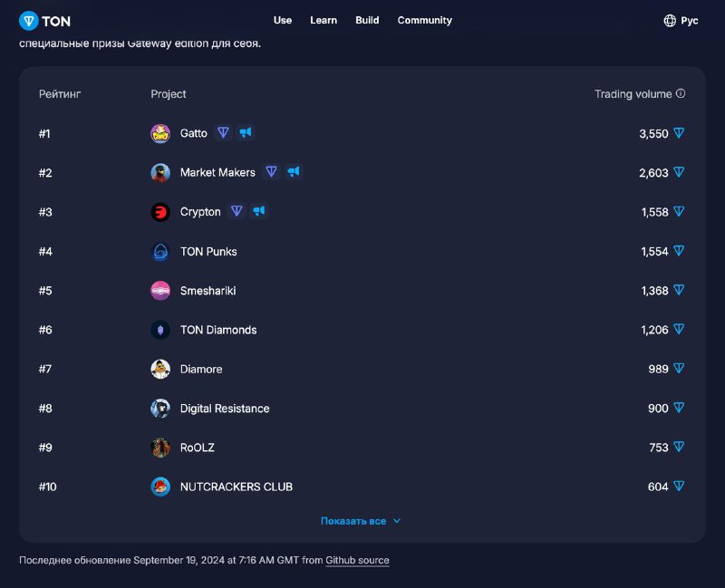Viewport: 725px width, 588px height.
Task: Click the TON logo in header
Action: 44,21
